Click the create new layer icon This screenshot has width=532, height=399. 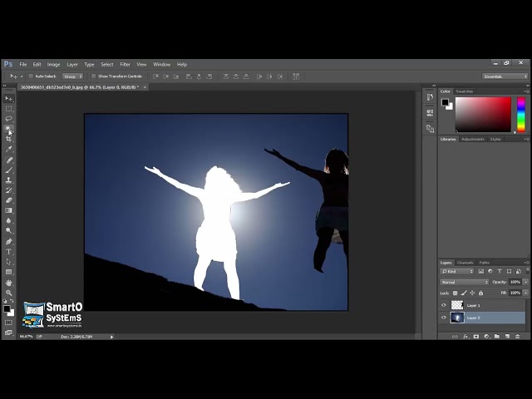tap(507, 336)
